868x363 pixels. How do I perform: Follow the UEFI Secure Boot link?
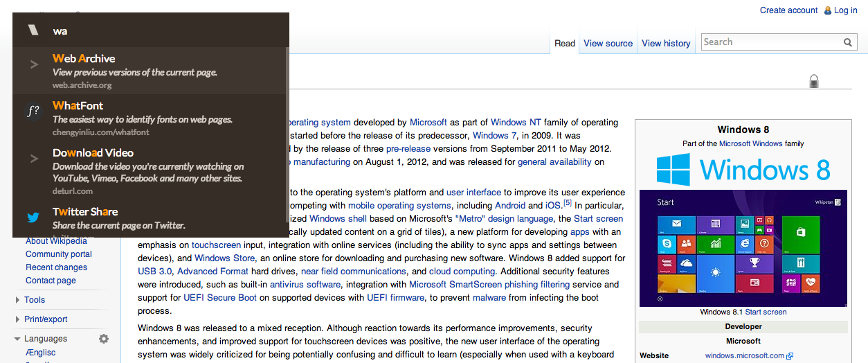tap(220, 298)
